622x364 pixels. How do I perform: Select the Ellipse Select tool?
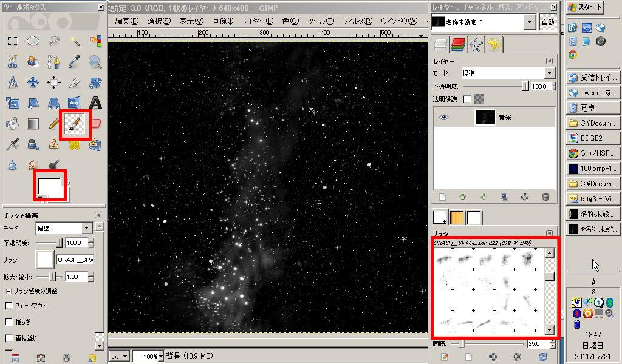tap(33, 41)
